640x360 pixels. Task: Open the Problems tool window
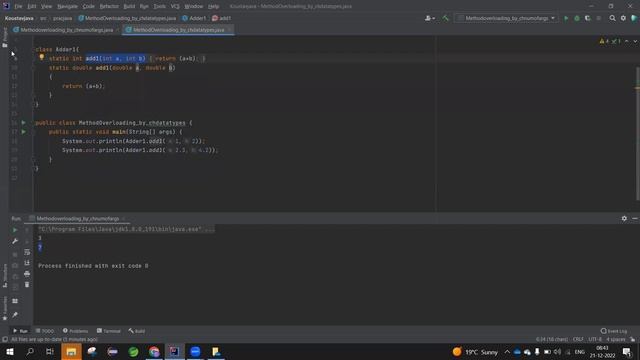[x=76, y=331]
